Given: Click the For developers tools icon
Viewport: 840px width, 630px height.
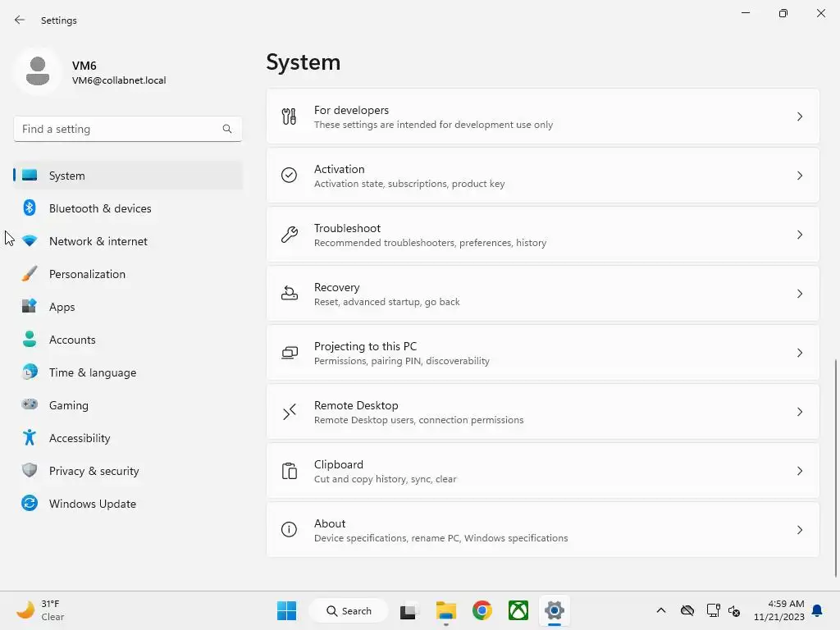Looking at the screenshot, I should [x=290, y=116].
